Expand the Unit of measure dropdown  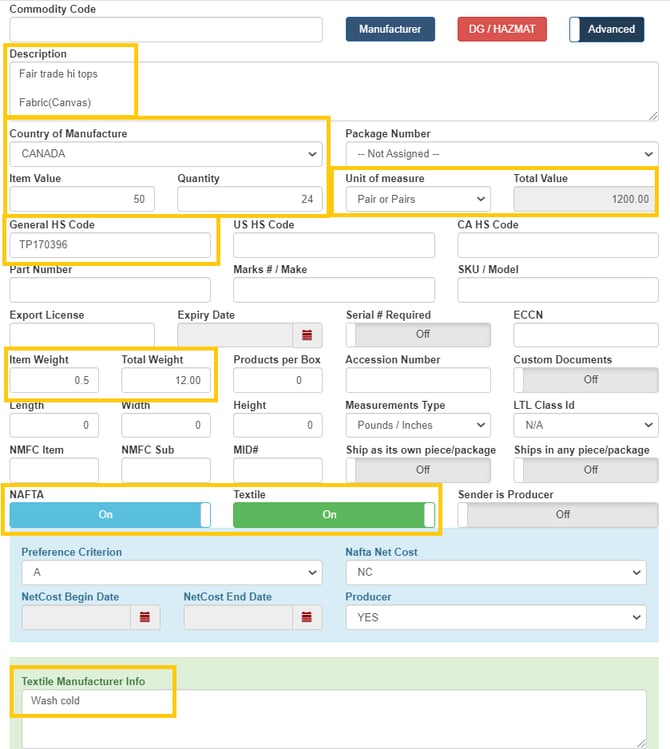click(x=418, y=199)
